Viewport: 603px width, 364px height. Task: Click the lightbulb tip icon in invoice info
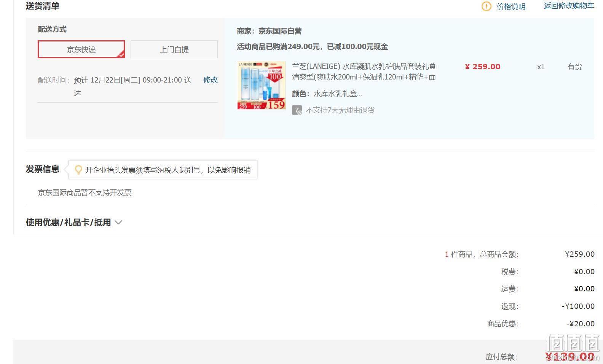tap(78, 170)
